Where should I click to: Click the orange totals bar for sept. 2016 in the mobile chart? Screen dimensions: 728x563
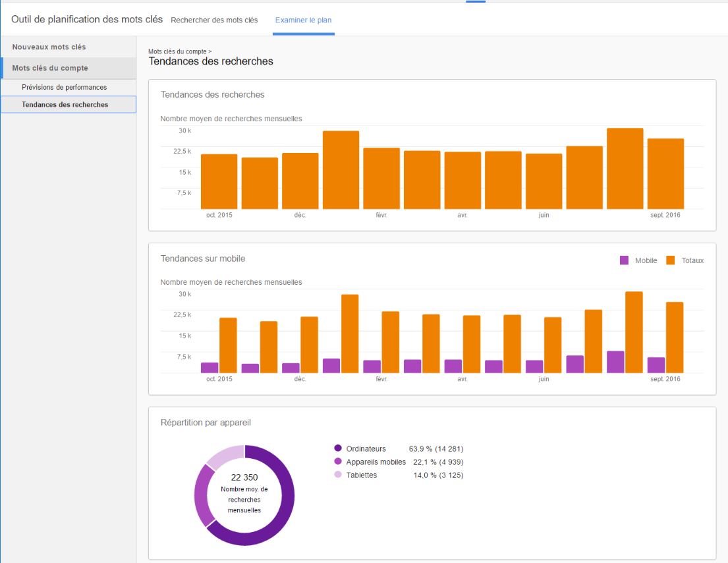[674, 338]
